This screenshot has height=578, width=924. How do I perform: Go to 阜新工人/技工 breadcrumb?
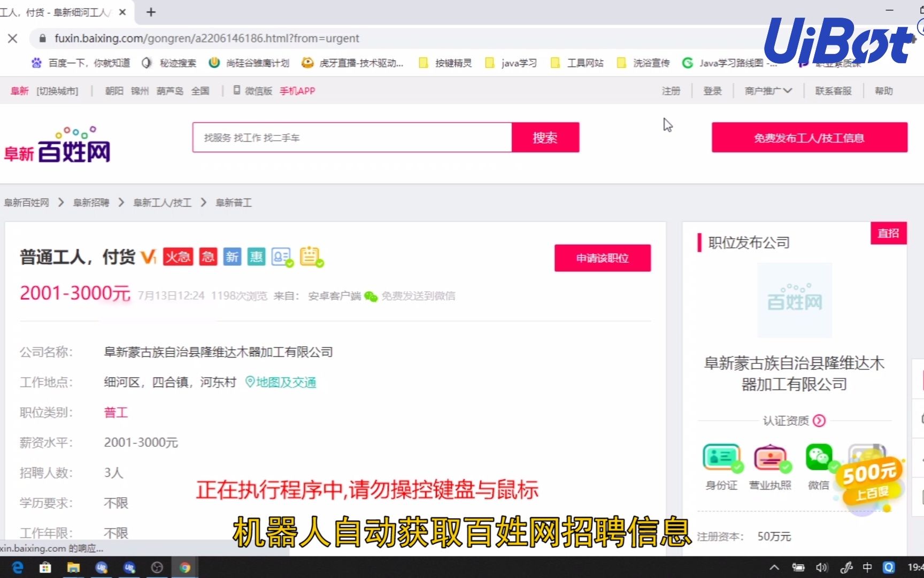click(162, 203)
